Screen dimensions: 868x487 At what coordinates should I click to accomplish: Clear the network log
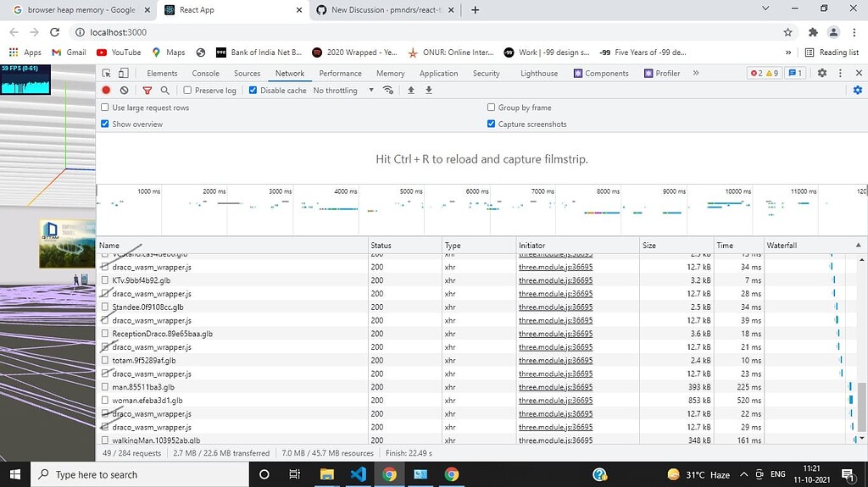coord(124,91)
